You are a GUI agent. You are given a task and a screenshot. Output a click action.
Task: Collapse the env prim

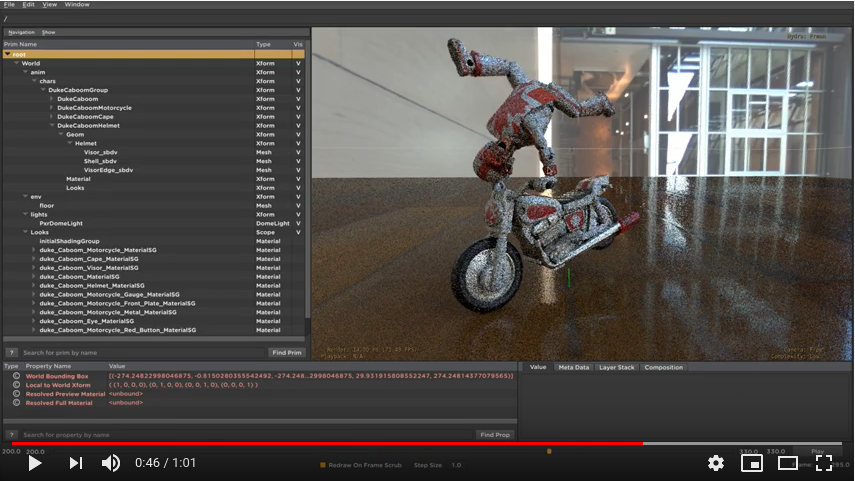point(25,196)
